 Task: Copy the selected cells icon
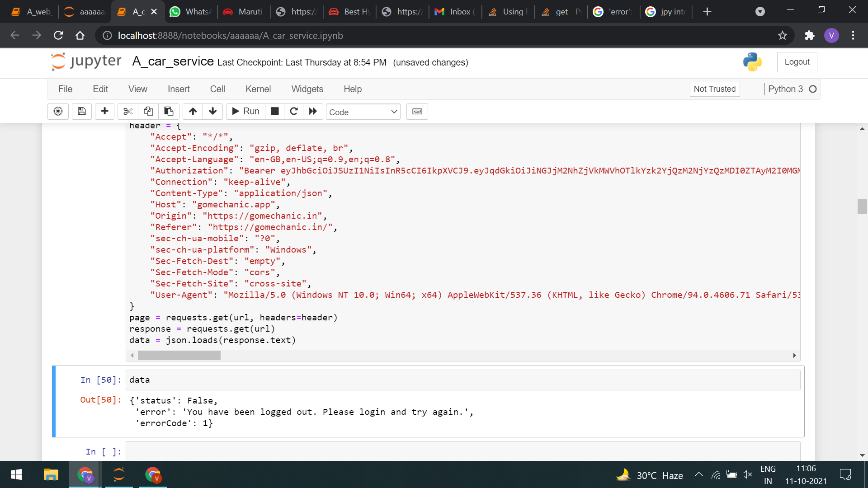click(x=148, y=111)
